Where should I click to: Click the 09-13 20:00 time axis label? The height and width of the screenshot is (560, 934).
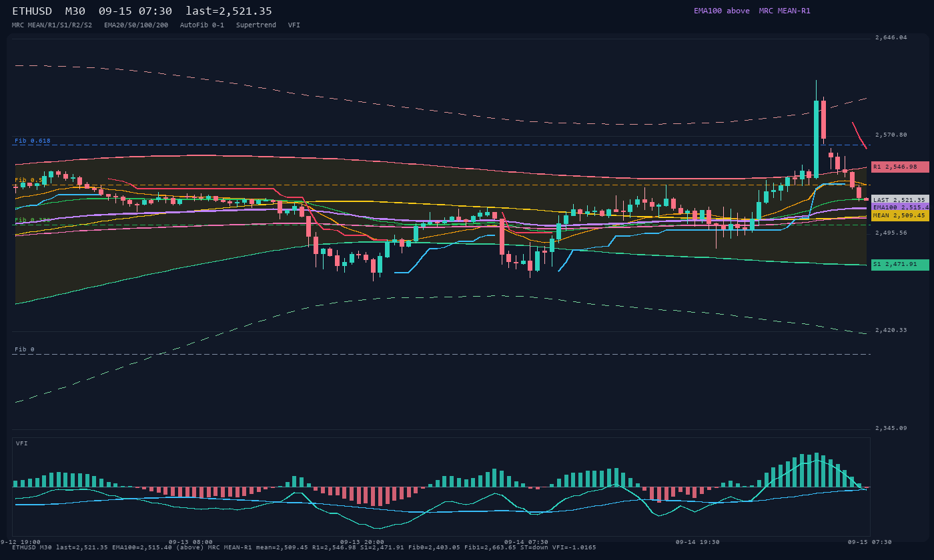pos(362,542)
